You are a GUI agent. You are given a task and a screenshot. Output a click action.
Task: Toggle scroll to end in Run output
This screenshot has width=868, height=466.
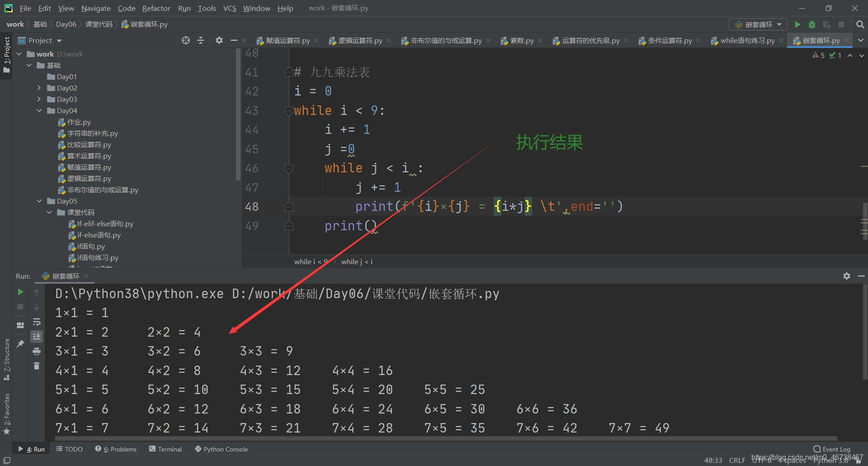pyautogui.click(x=37, y=336)
